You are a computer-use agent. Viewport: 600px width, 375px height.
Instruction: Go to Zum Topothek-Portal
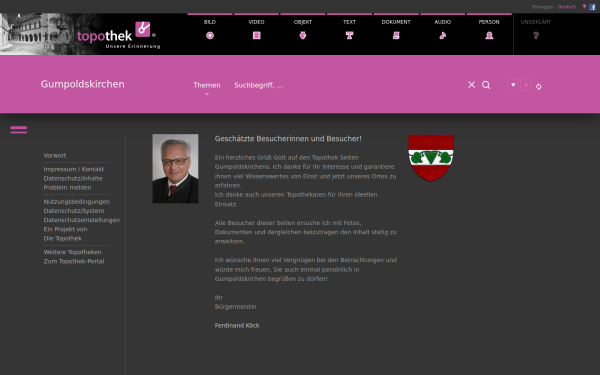(x=74, y=261)
